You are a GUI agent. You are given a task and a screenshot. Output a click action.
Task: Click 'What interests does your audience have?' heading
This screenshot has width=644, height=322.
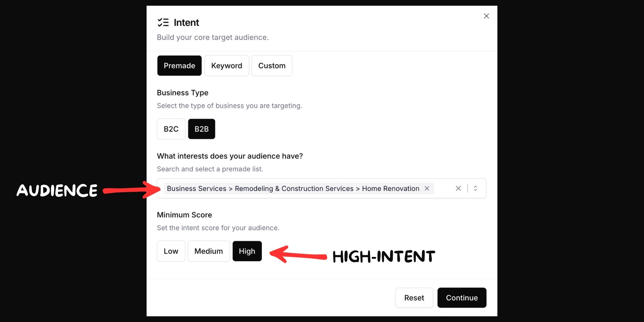(230, 156)
